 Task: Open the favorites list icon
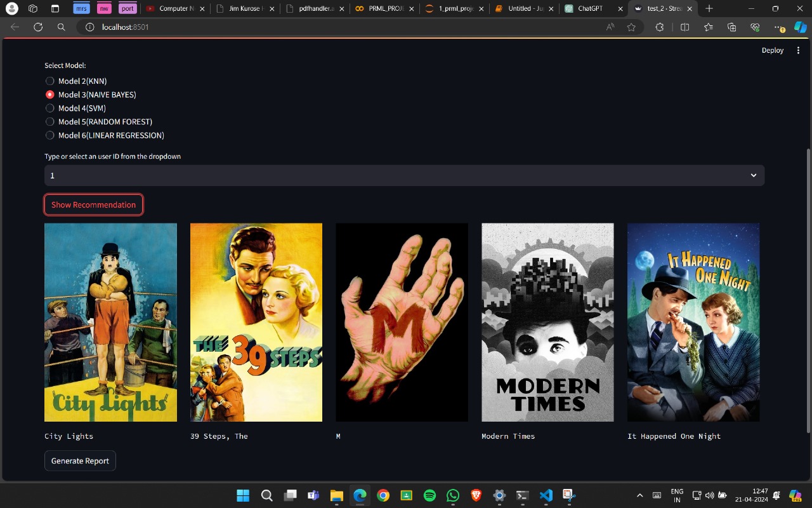click(708, 27)
